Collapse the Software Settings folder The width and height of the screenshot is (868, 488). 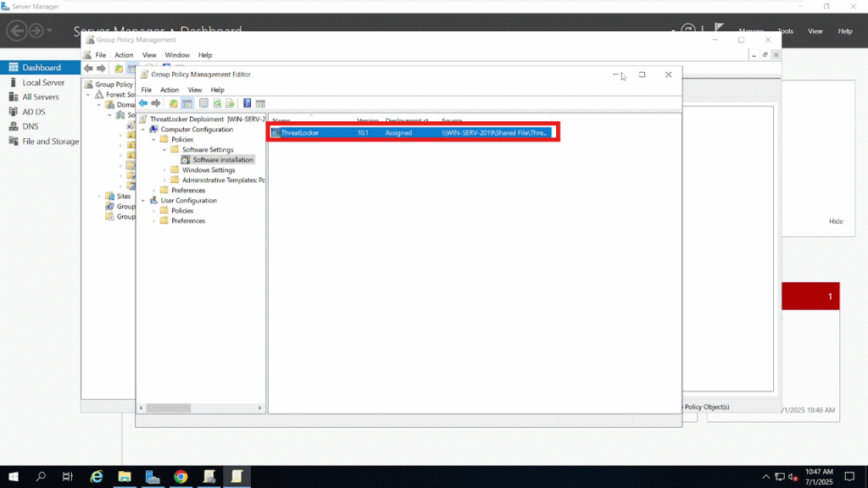pyautogui.click(x=164, y=150)
